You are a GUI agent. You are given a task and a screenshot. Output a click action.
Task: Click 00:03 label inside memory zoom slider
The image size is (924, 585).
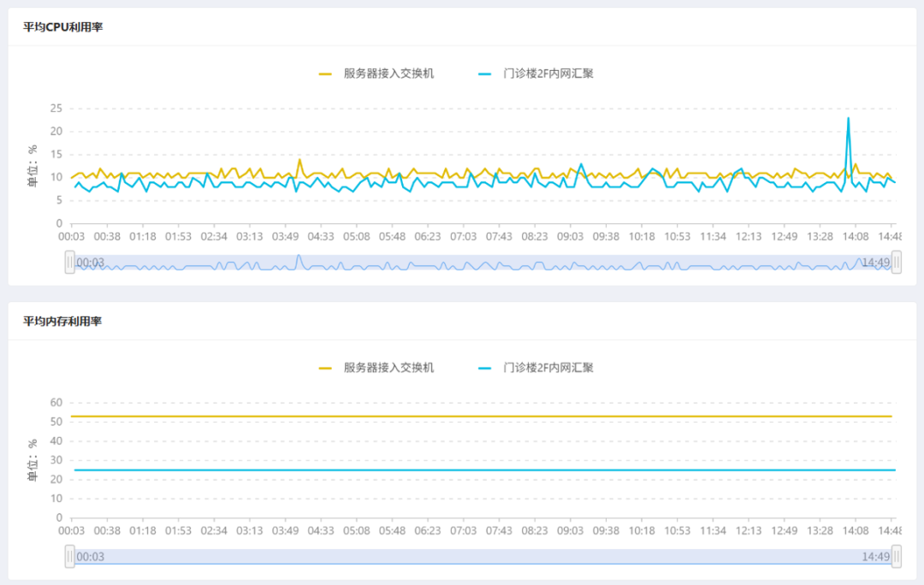pyautogui.click(x=90, y=556)
